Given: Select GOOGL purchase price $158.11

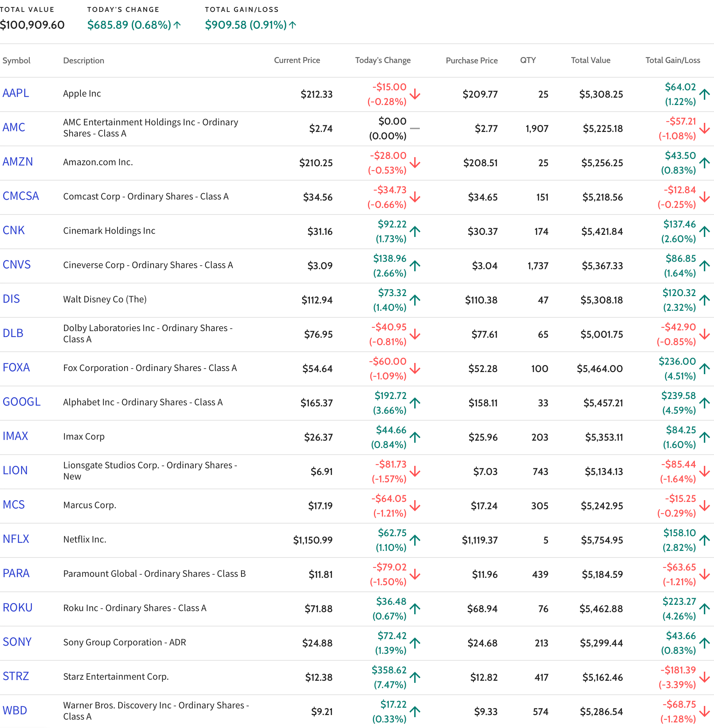Looking at the screenshot, I should 483,402.
